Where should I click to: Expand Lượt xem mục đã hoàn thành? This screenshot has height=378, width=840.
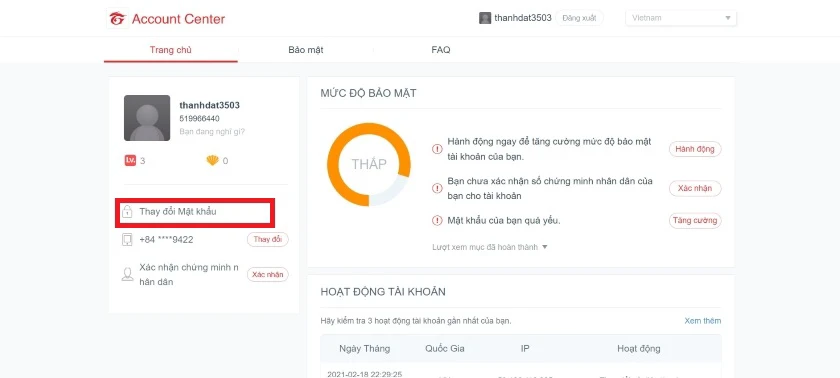[490, 247]
